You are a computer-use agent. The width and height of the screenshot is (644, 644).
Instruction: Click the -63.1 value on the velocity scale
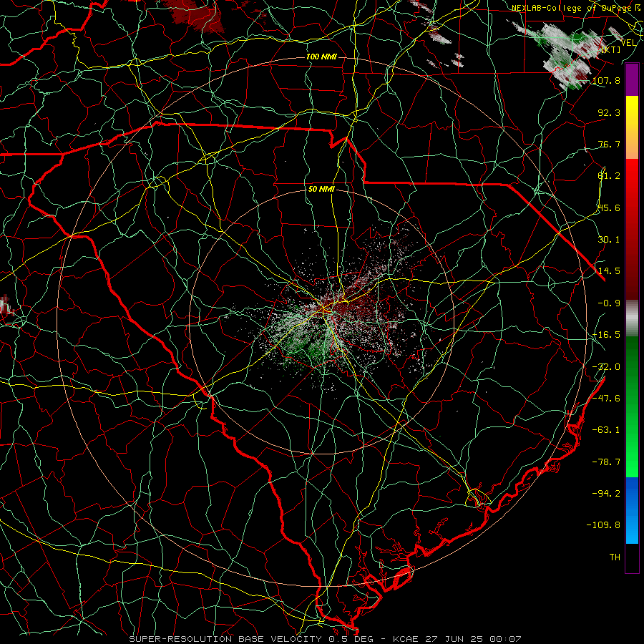coord(606,430)
